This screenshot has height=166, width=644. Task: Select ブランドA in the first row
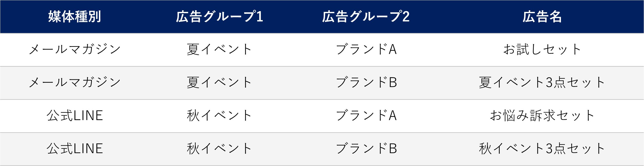coord(366,49)
